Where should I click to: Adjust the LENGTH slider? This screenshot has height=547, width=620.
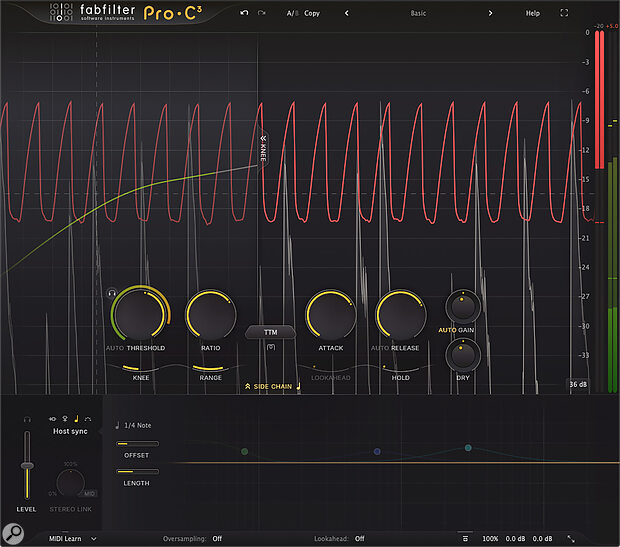pos(137,471)
